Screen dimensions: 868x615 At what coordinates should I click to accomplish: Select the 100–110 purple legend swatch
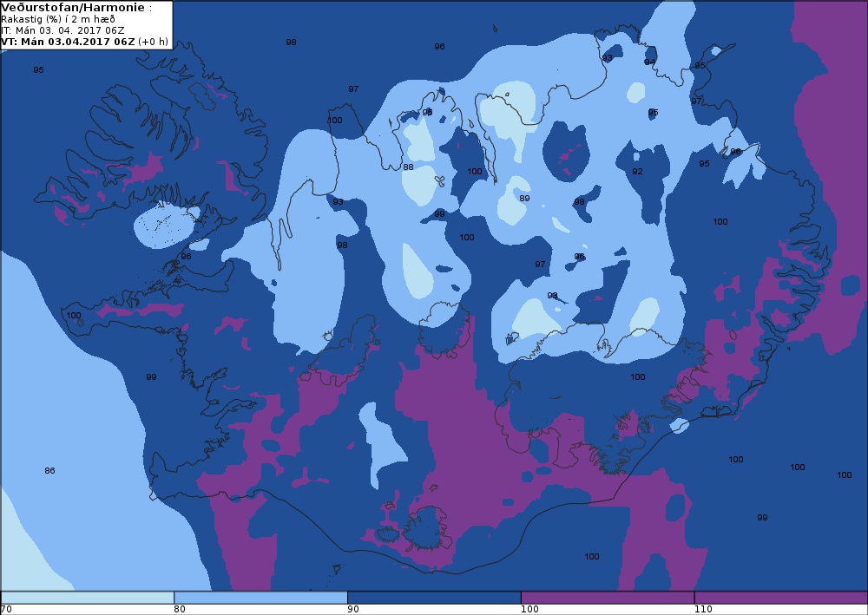[x=608, y=598]
